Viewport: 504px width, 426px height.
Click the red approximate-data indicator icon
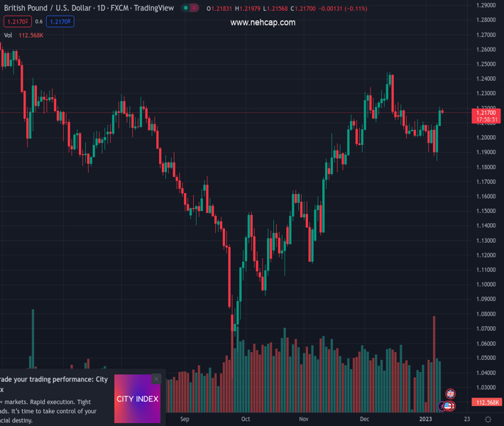[195, 9]
